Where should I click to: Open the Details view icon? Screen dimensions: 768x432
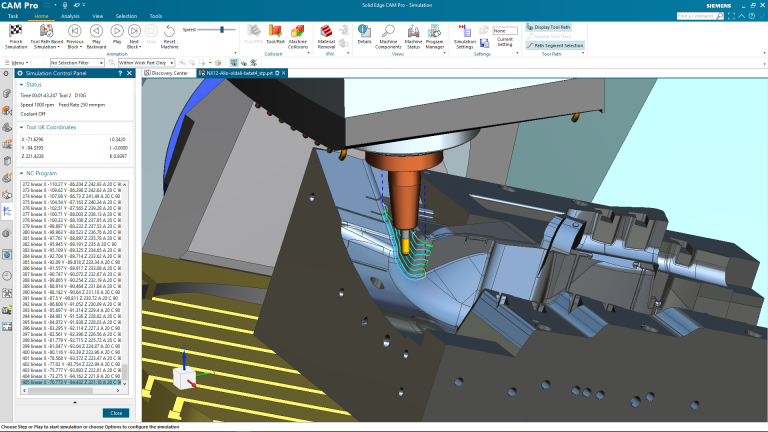(x=364, y=31)
